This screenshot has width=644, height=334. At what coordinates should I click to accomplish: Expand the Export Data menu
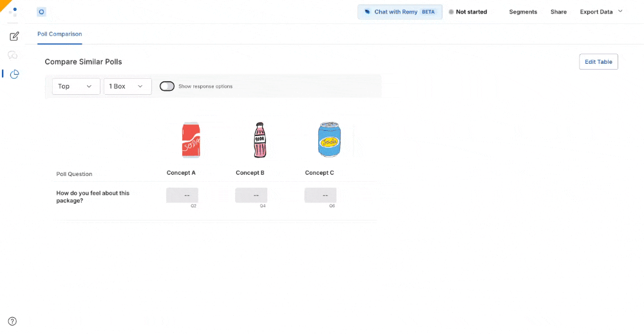coord(601,12)
